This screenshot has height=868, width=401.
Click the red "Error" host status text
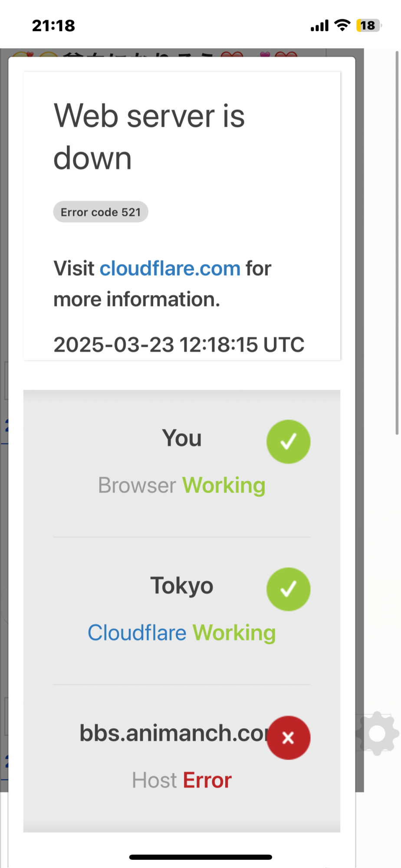pyautogui.click(x=207, y=780)
